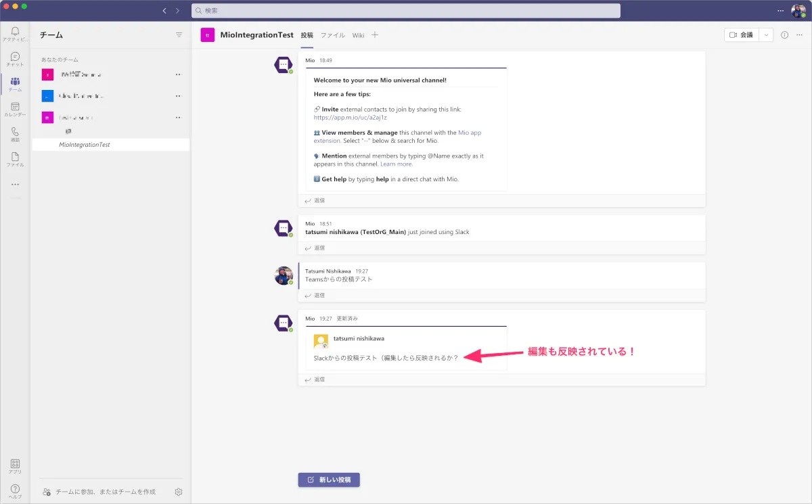Viewport: 812px width, 504px height.
Task: Expand the meeting options dropdown arrow
Action: click(766, 35)
